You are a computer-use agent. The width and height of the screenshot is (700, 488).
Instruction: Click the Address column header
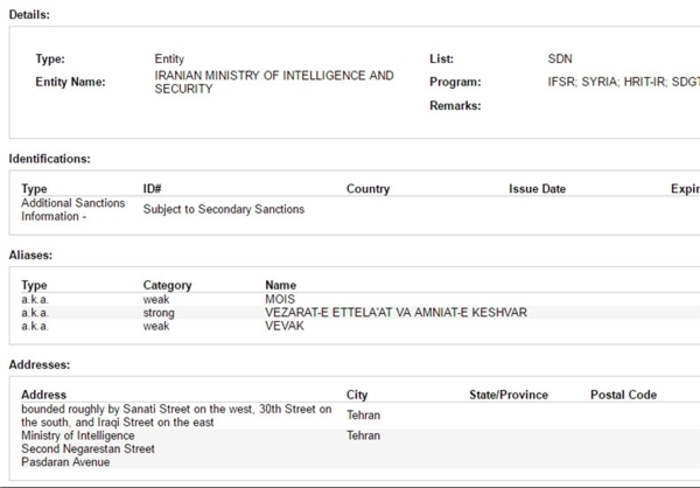click(x=44, y=394)
